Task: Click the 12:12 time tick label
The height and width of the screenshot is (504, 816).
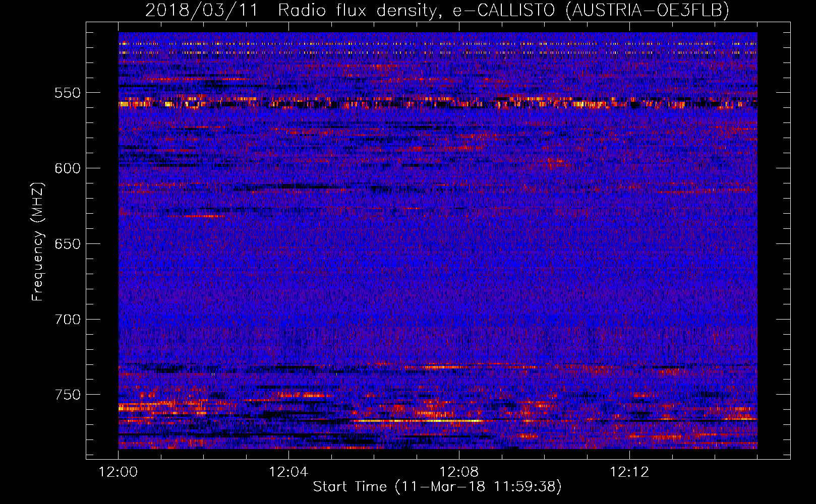Action: [x=629, y=472]
